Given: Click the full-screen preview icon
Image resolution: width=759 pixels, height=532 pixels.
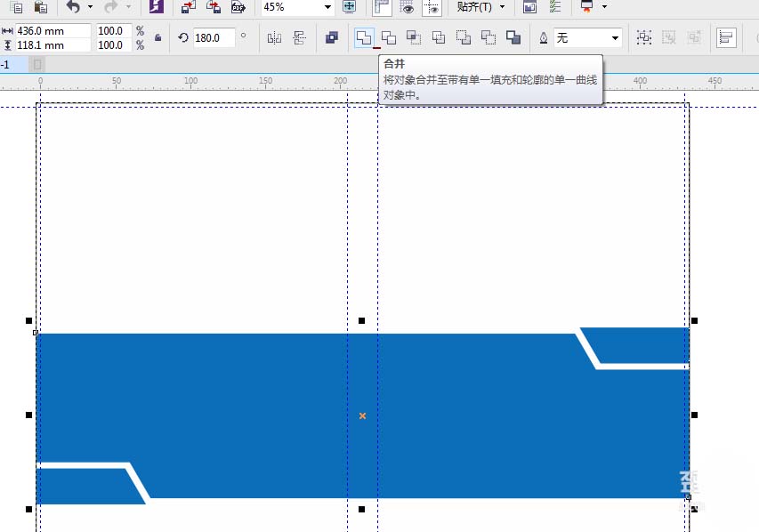Looking at the screenshot, I should pos(349,7).
